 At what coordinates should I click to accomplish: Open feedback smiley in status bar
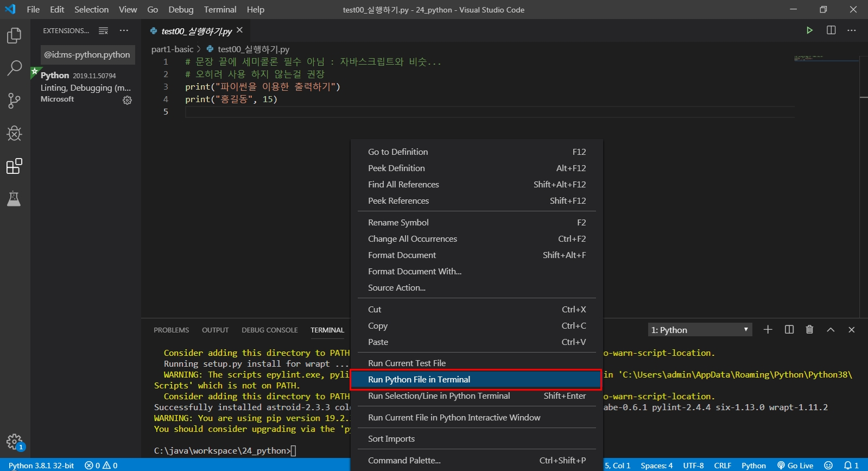click(x=828, y=466)
